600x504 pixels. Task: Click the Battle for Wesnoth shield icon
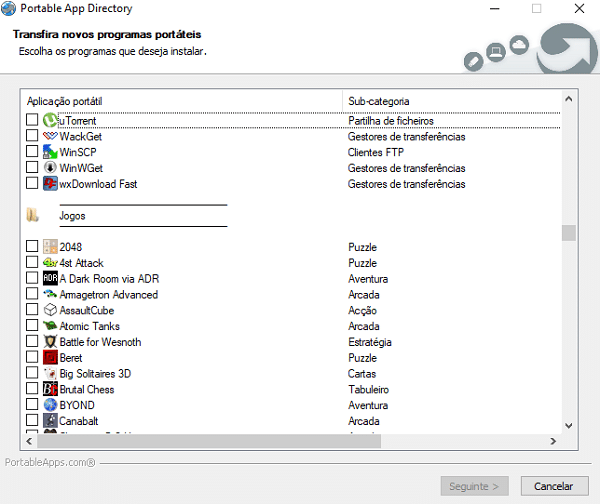point(50,341)
